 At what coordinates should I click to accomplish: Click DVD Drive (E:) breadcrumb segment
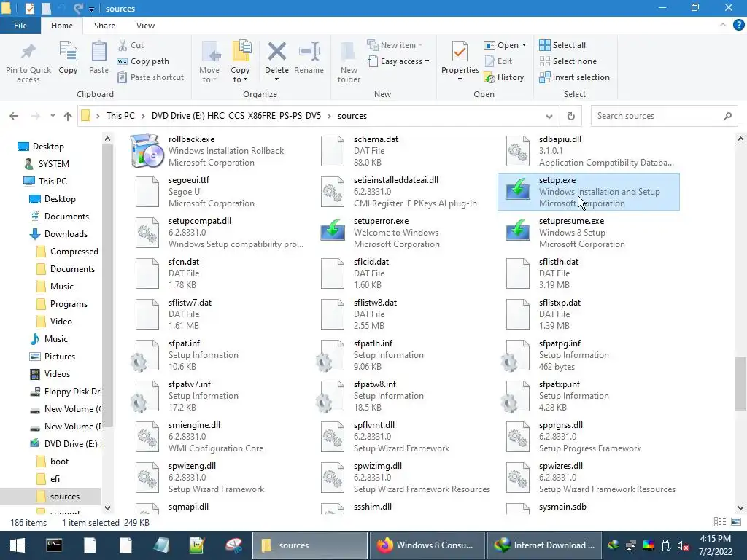236,116
